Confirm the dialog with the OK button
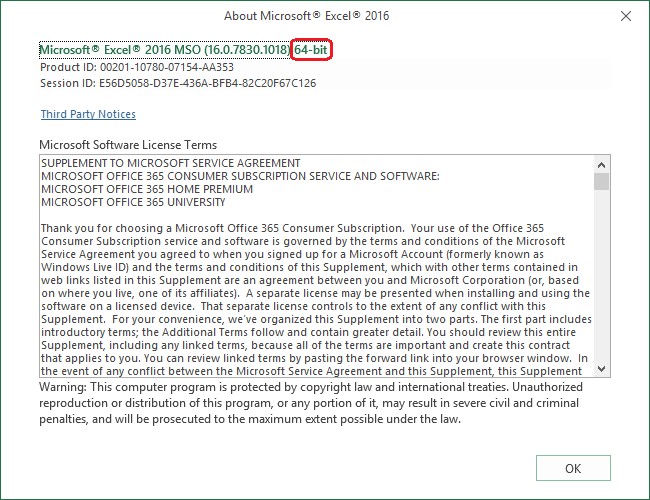 573,468
